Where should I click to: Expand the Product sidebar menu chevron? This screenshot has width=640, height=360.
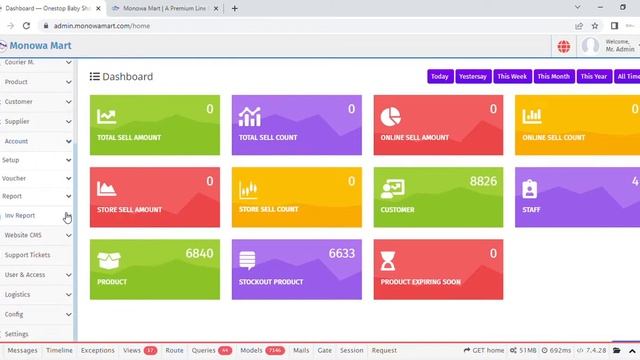point(68,82)
